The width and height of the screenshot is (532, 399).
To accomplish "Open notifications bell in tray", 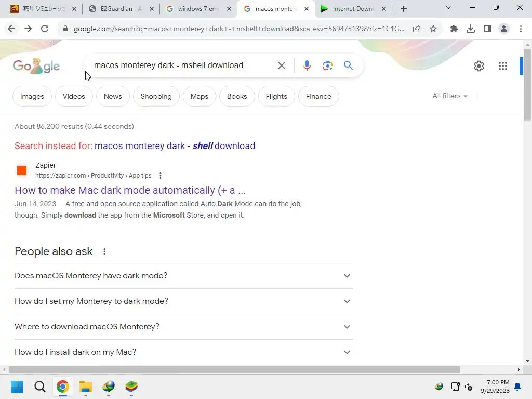I will click(518, 387).
